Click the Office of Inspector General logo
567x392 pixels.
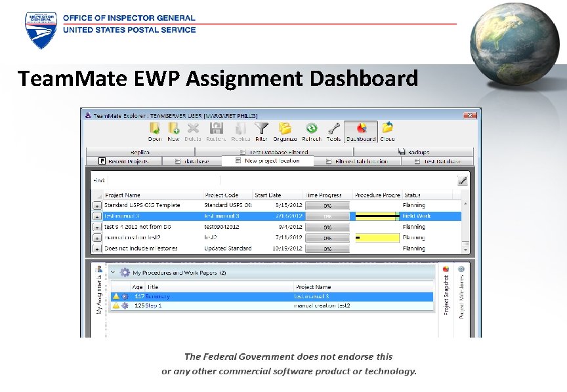[x=41, y=30]
